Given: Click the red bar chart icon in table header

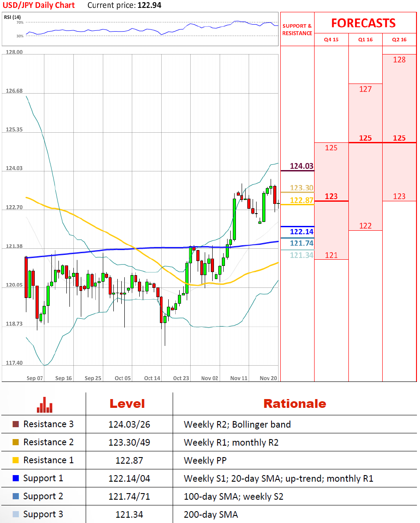Looking at the screenshot, I should [45, 405].
